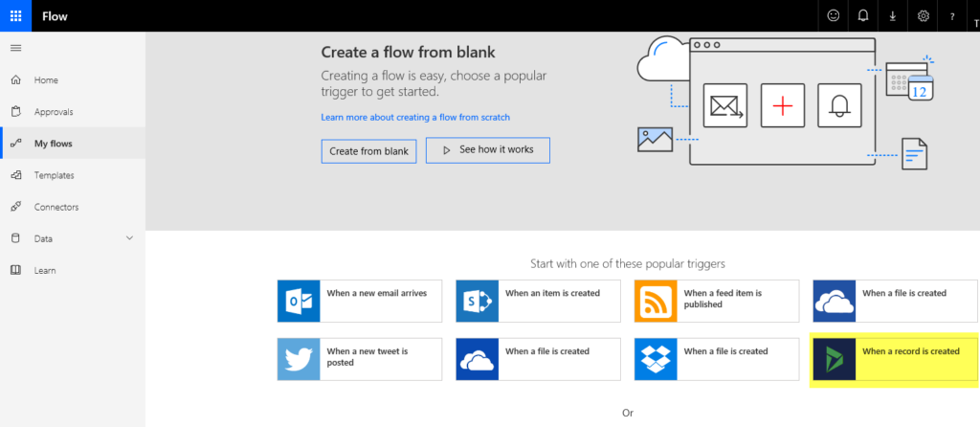Viewport: 980px width, 427px height.
Task: Go to Home in sidebar
Action: pos(46,79)
